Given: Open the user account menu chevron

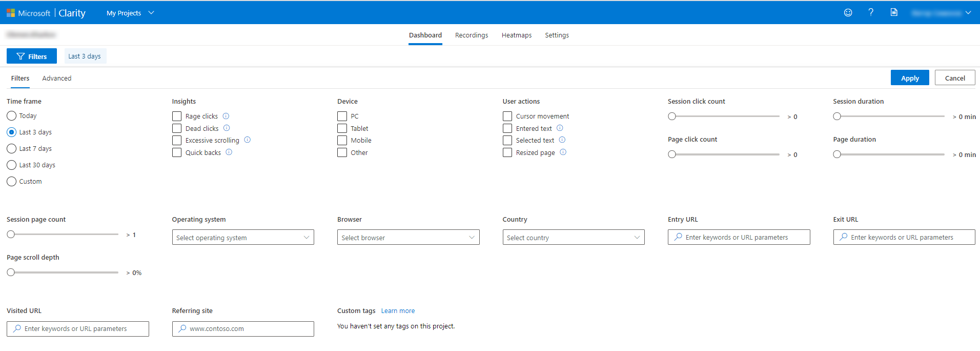Looking at the screenshot, I should [x=968, y=13].
